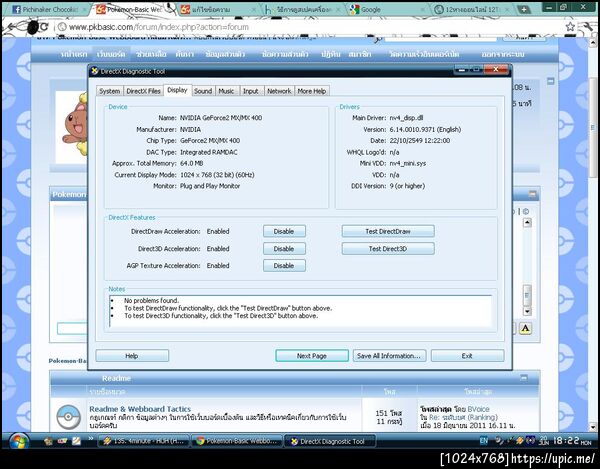Click the DirectX Diagnostic Tool taskbar button

331,441
